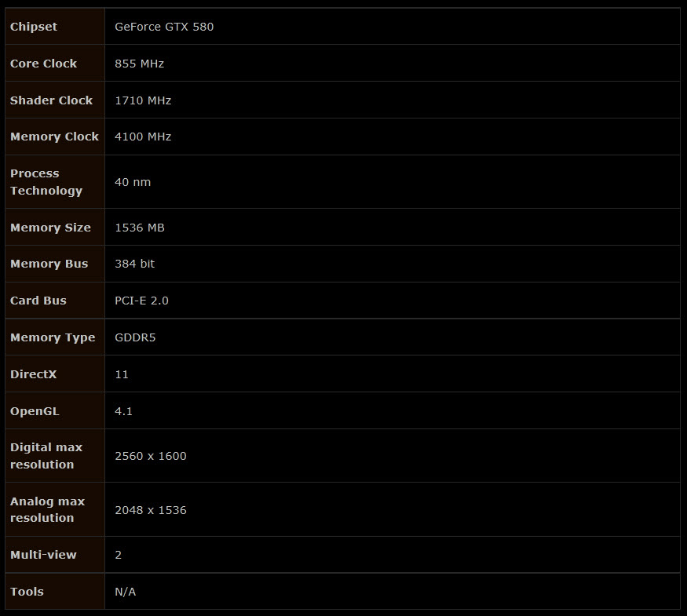Select the 2048 x 1536 value
Viewport: 687px width, 616px height.
[x=151, y=510]
